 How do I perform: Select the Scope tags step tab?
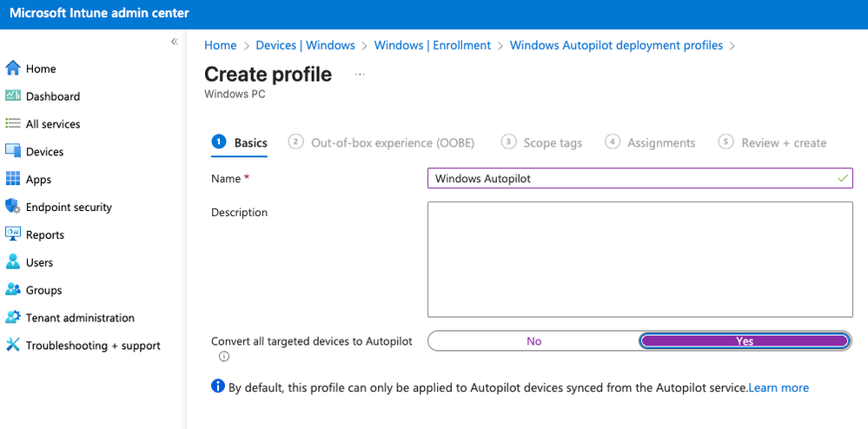click(x=541, y=142)
